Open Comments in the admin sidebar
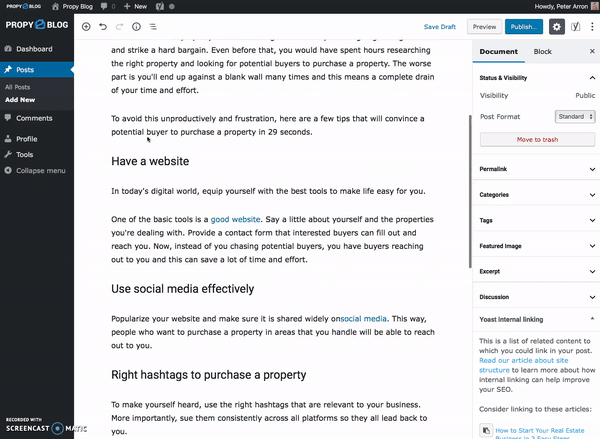This screenshot has width=600, height=439. 34,118
